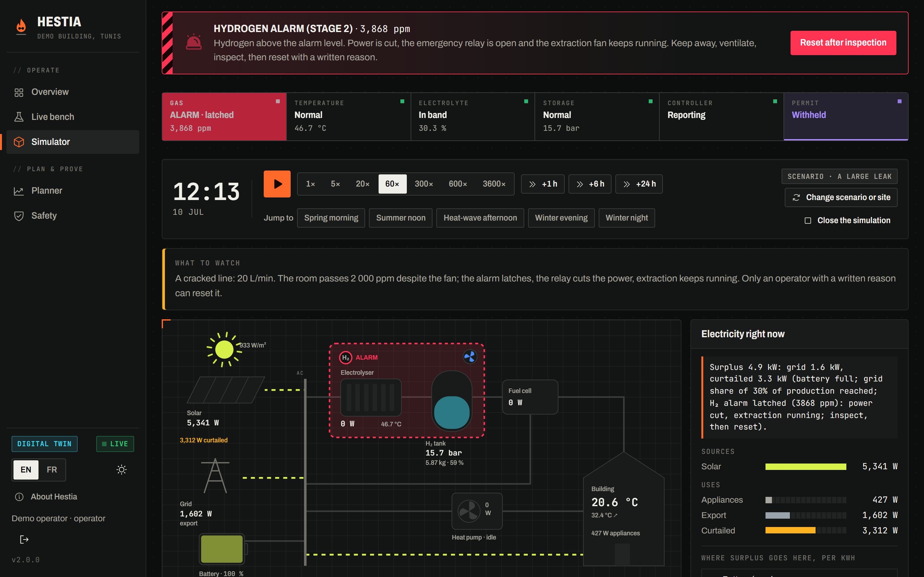
Task: Click the hydrogen alarm siren icon
Action: coord(193,42)
